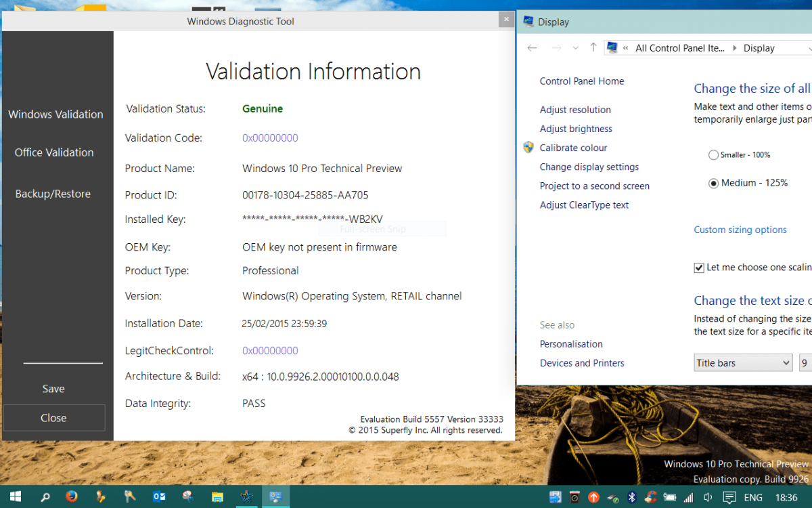The height and width of the screenshot is (508, 812).
Task: Select the Medium - 125% radio button
Action: pyautogui.click(x=713, y=183)
